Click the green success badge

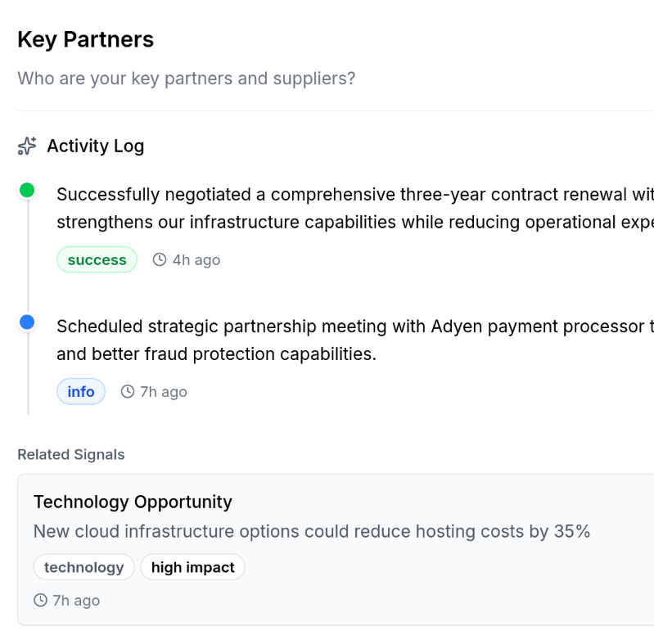97,259
